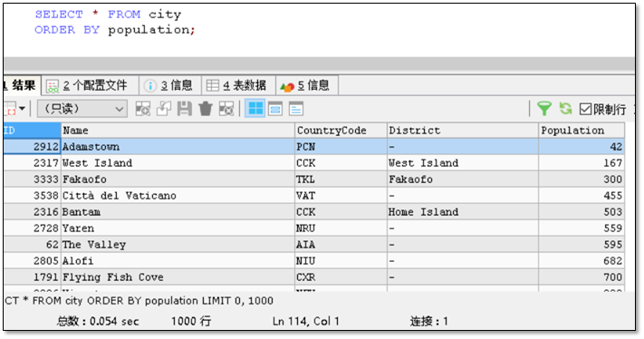Sort by the ID column header
644x339 pixels.
tap(32, 131)
